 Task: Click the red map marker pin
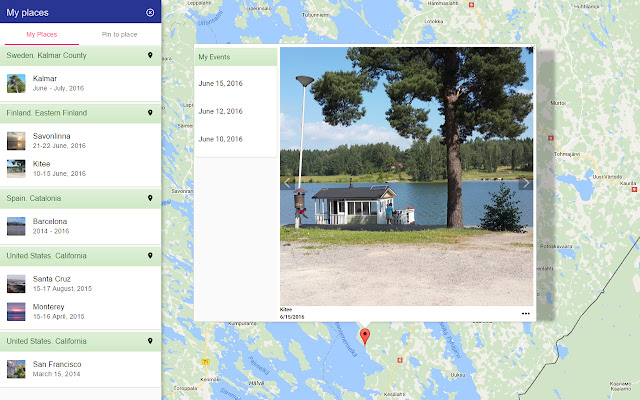click(x=365, y=336)
